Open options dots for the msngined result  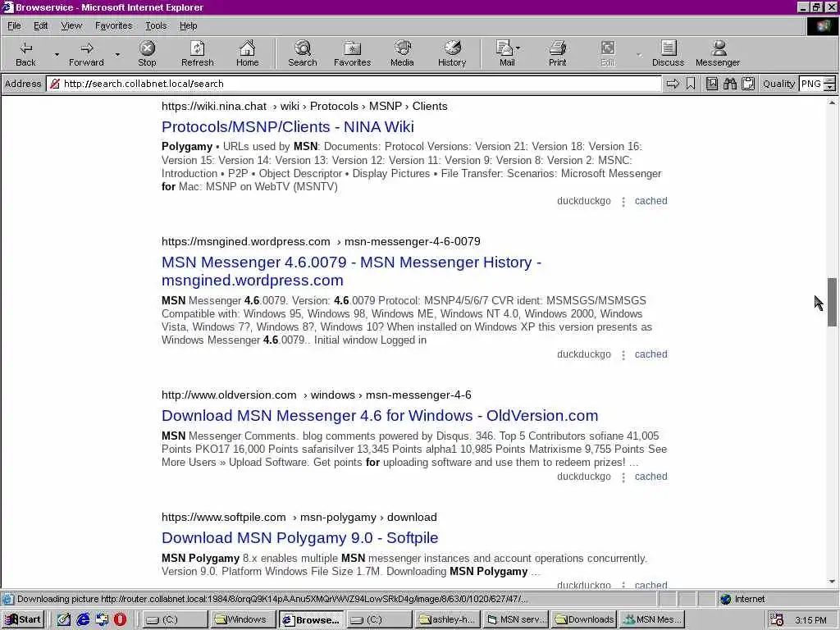[x=623, y=354]
